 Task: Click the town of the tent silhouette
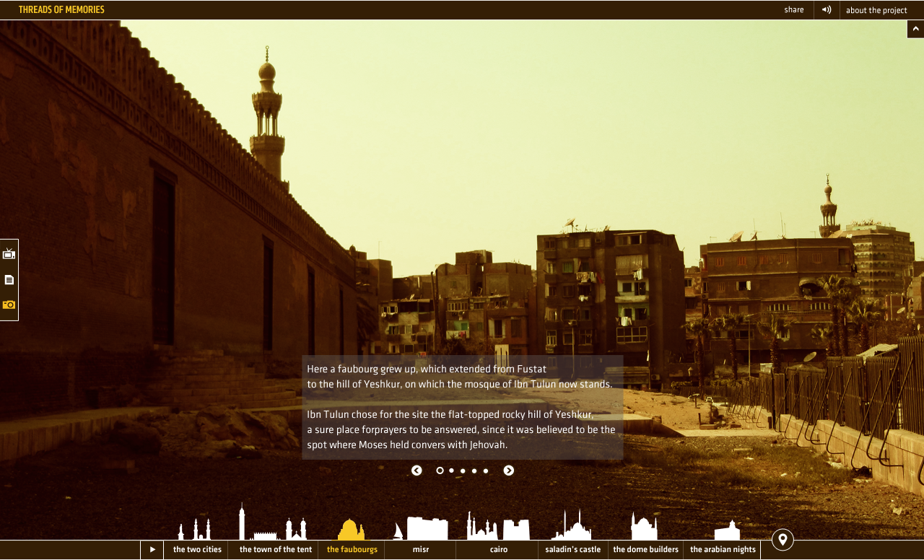pos(274,522)
